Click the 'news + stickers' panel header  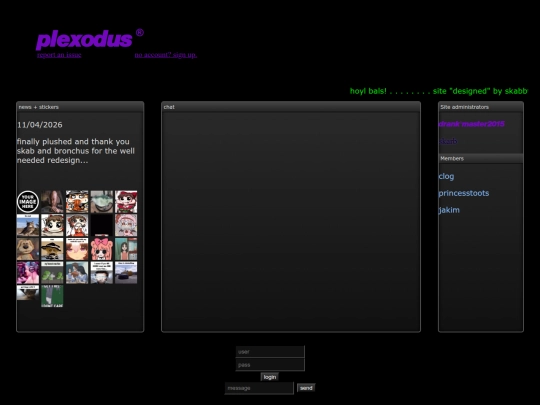(x=80, y=107)
